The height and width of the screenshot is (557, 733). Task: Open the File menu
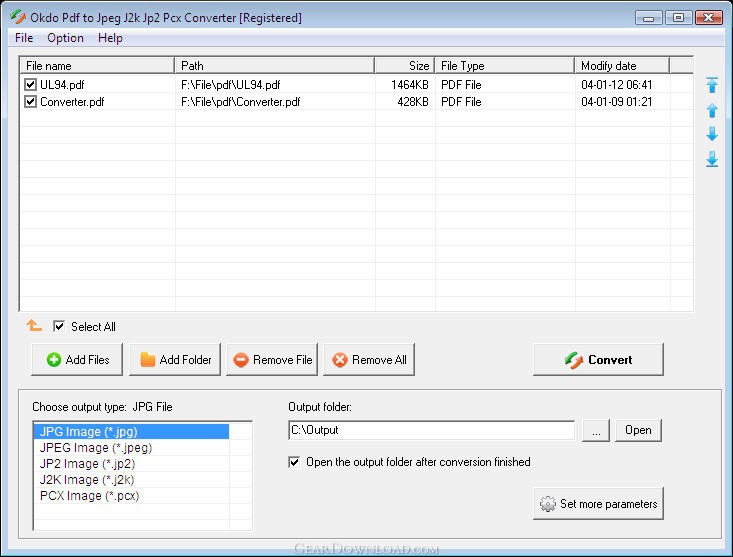tap(24, 38)
